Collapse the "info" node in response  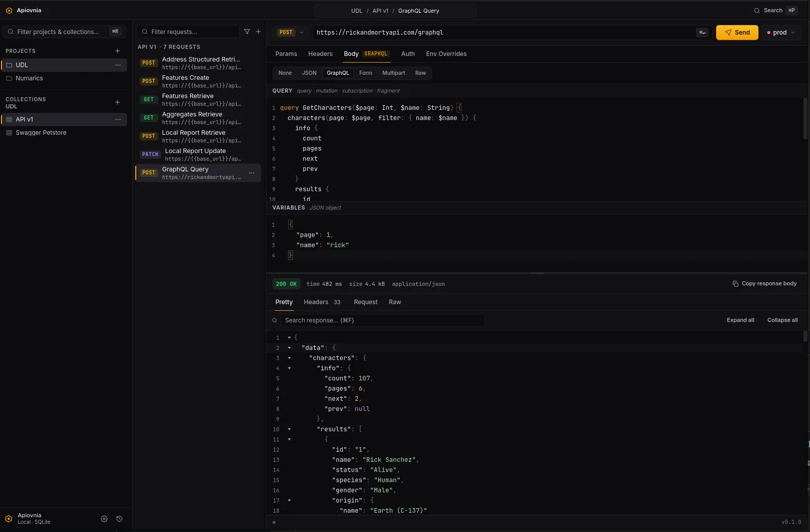tap(289, 368)
